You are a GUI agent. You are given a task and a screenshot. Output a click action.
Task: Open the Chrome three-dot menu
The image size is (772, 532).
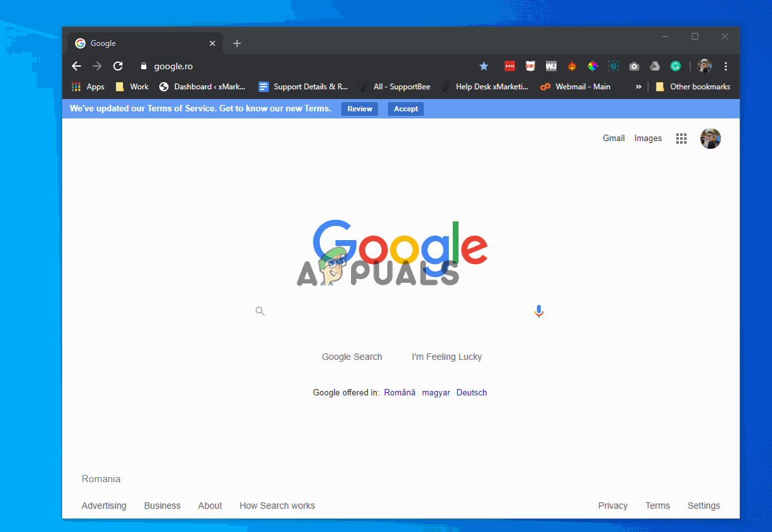click(x=726, y=66)
